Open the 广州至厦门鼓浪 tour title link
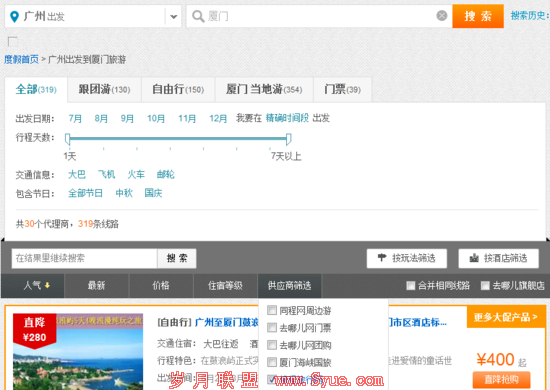The width and height of the screenshot is (550, 390). click(227, 322)
